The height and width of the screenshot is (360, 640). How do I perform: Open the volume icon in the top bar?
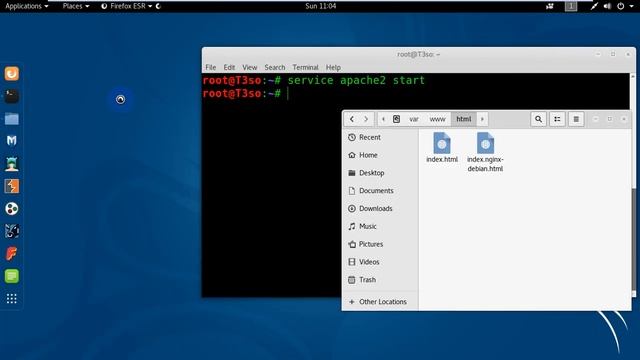[607, 6]
